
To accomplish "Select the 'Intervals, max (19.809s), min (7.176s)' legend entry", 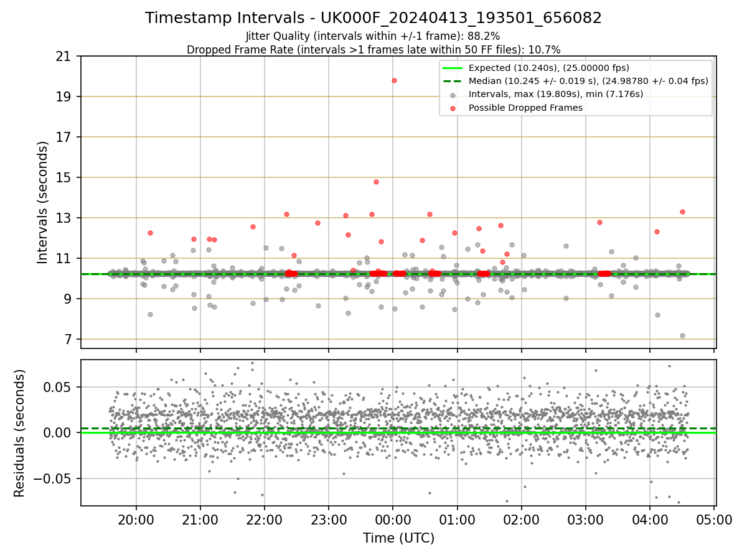I will (x=556, y=94).
